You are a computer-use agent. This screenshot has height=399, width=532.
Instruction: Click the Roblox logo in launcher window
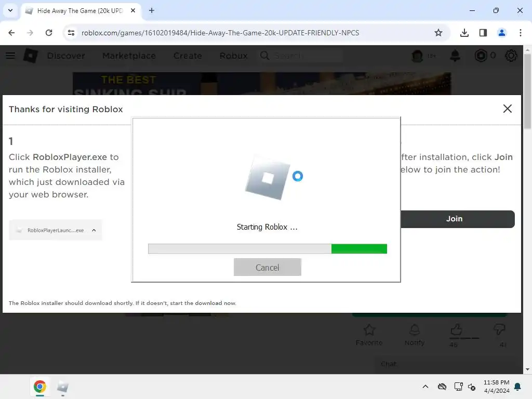pyautogui.click(x=268, y=178)
